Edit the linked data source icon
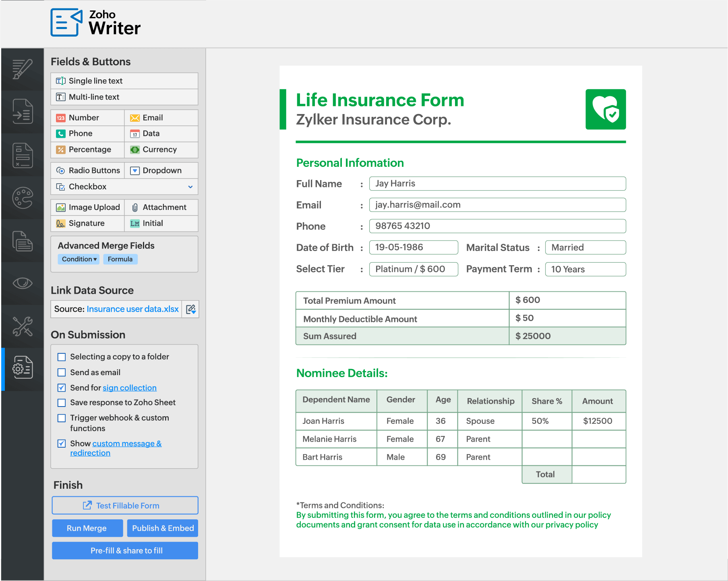The width and height of the screenshot is (728, 581). 190,309
